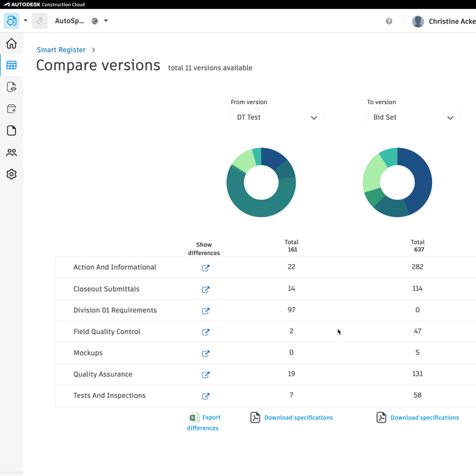Expand the To version Bid Set dropdown

point(414,118)
